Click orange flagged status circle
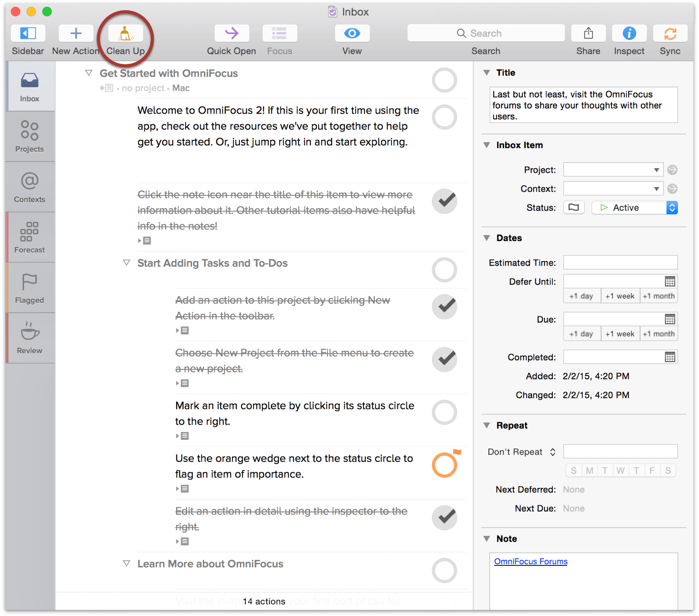699x616 pixels. coord(444,465)
